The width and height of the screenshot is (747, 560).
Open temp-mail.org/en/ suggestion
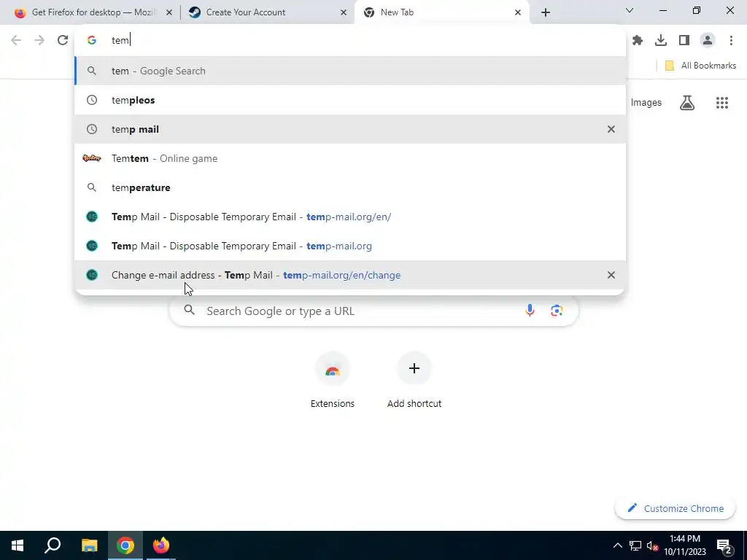point(350,217)
